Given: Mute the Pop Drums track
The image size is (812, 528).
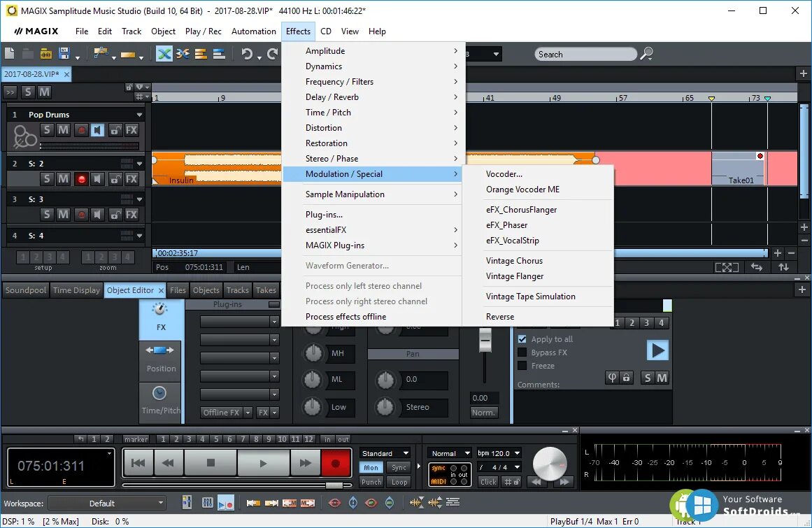Looking at the screenshot, I should click(x=63, y=130).
